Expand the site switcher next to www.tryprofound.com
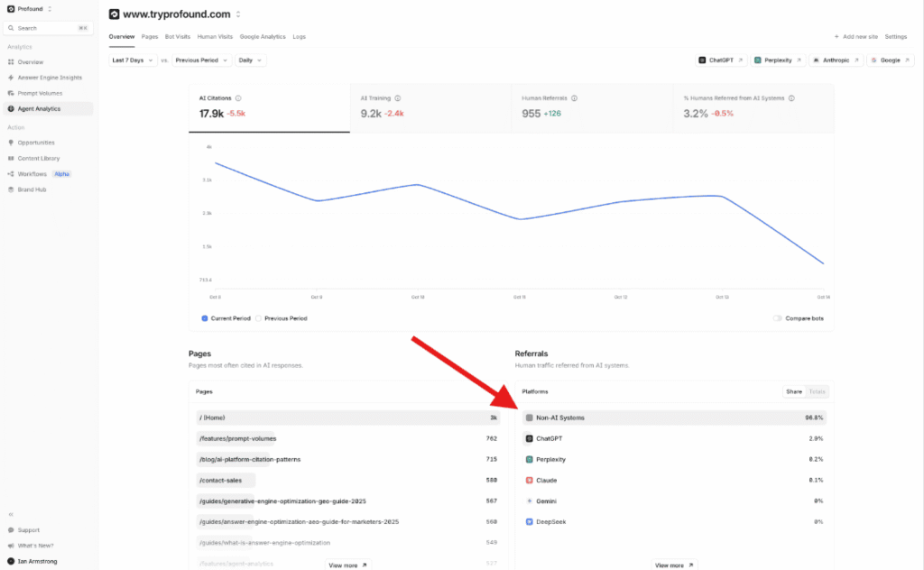924x570 pixels. 238,14
